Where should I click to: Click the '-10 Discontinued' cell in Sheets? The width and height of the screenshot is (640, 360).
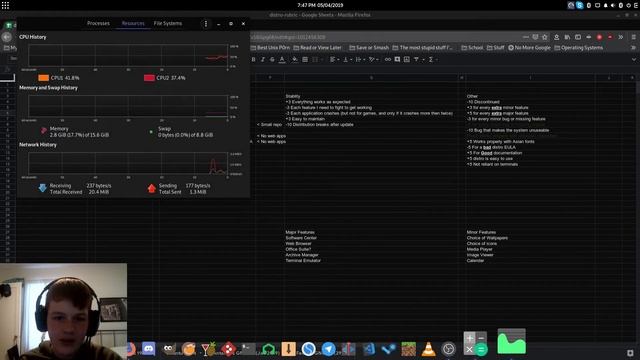[x=483, y=102]
